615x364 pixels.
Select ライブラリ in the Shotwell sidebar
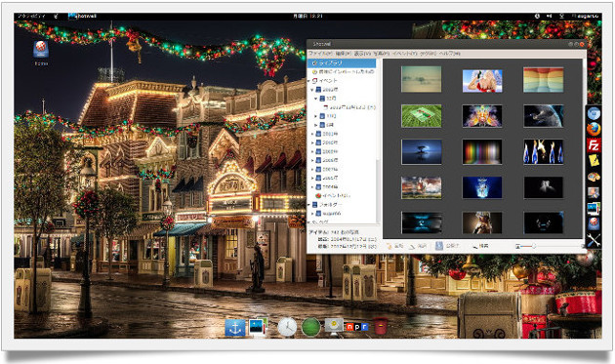click(342, 63)
